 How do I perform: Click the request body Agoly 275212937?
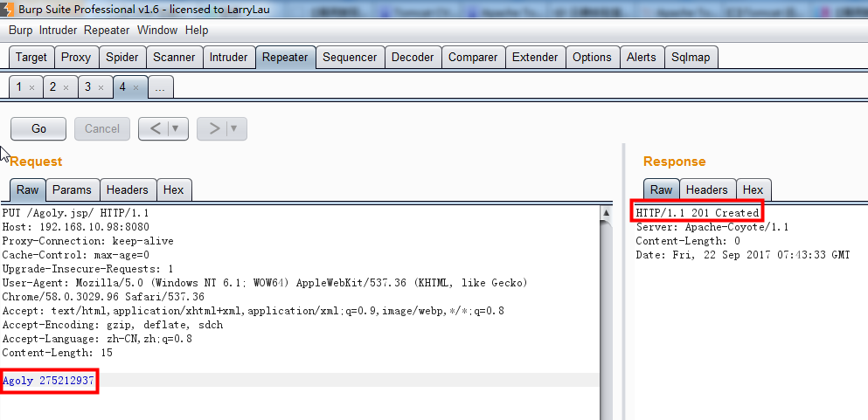pos(49,380)
